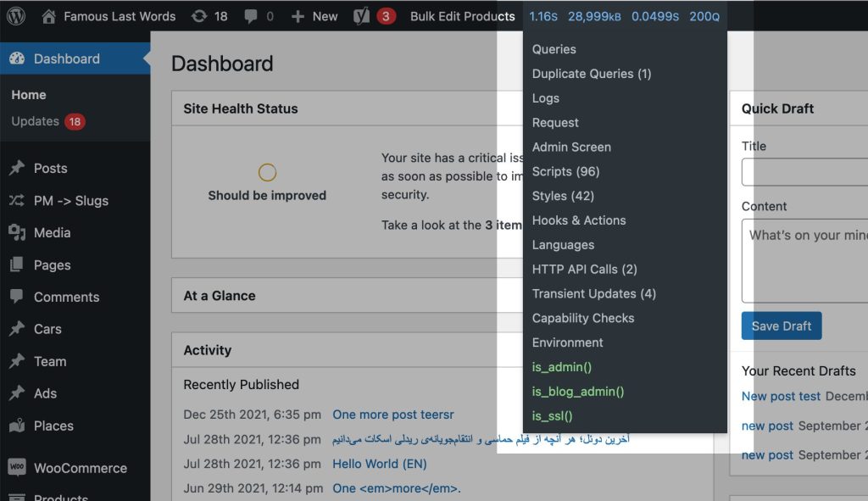Open the Yoast SEO icon
Image resolution: width=868 pixels, height=501 pixels.
361,16
